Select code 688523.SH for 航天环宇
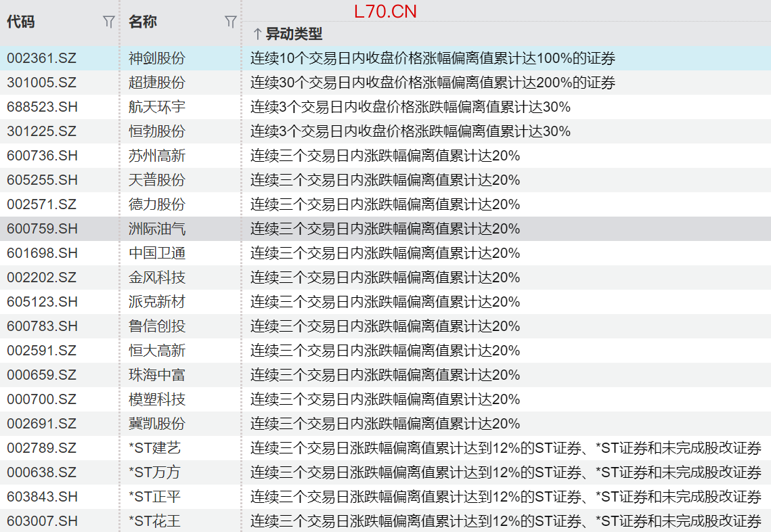 click(42, 107)
